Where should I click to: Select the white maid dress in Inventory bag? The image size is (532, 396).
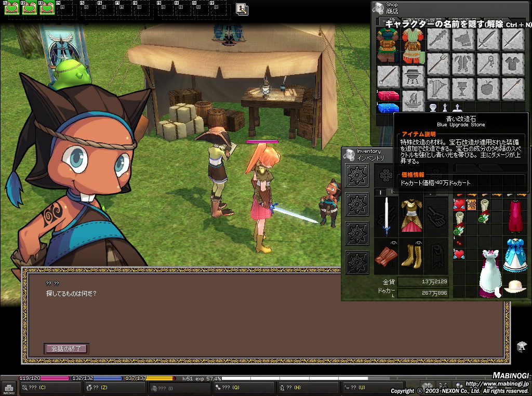(x=490, y=273)
